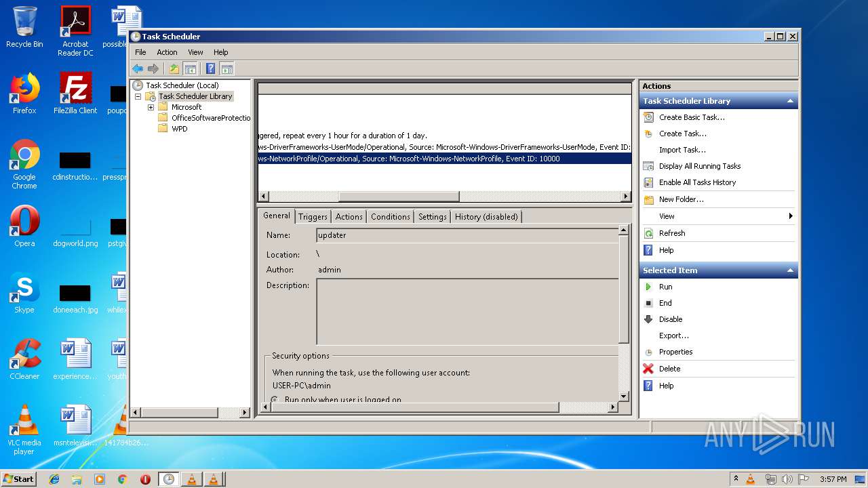Click Create Task... in Actions pane

pyautogui.click(x=683, y=134)
